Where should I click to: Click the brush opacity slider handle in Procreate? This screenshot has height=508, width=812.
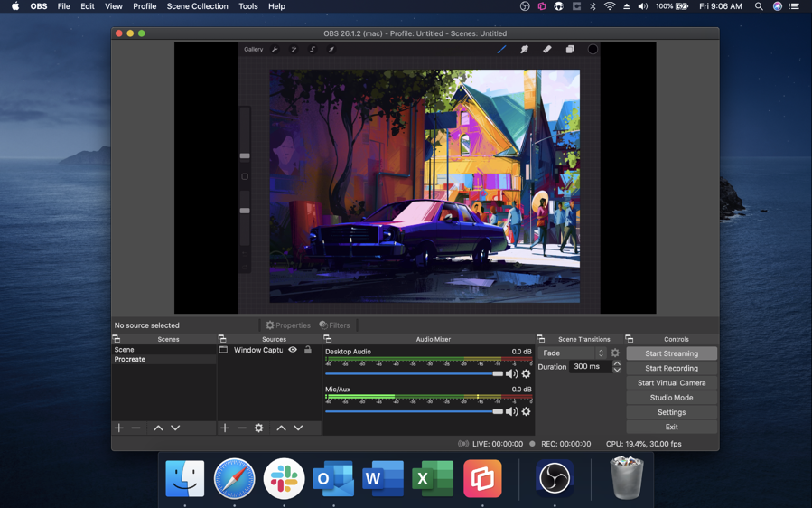tap(245, 211)
